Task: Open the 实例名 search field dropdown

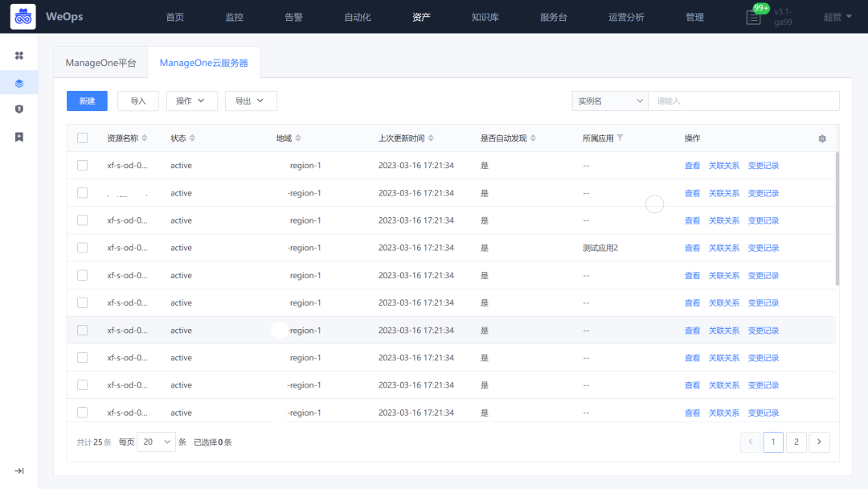Action: [609, 101]
